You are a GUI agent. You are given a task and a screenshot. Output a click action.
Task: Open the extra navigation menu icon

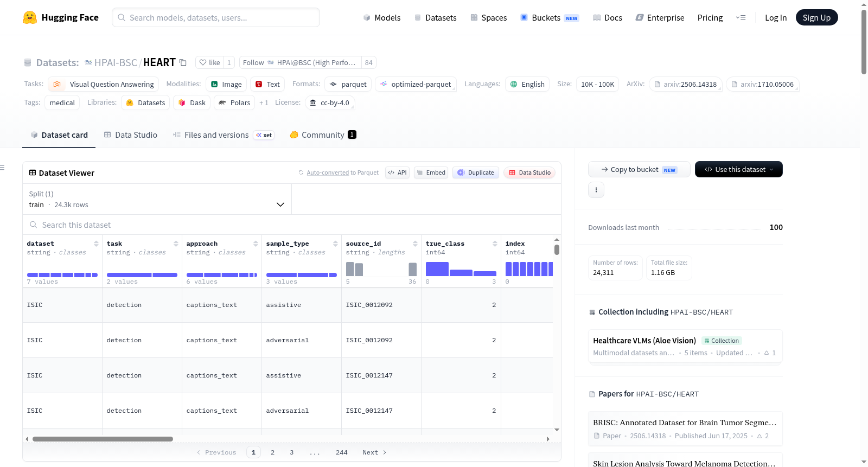[741, 17]
